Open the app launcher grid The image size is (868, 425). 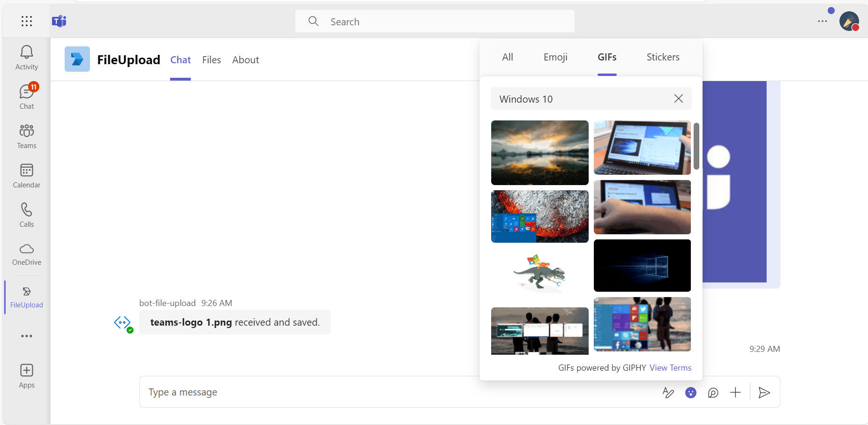27,21
